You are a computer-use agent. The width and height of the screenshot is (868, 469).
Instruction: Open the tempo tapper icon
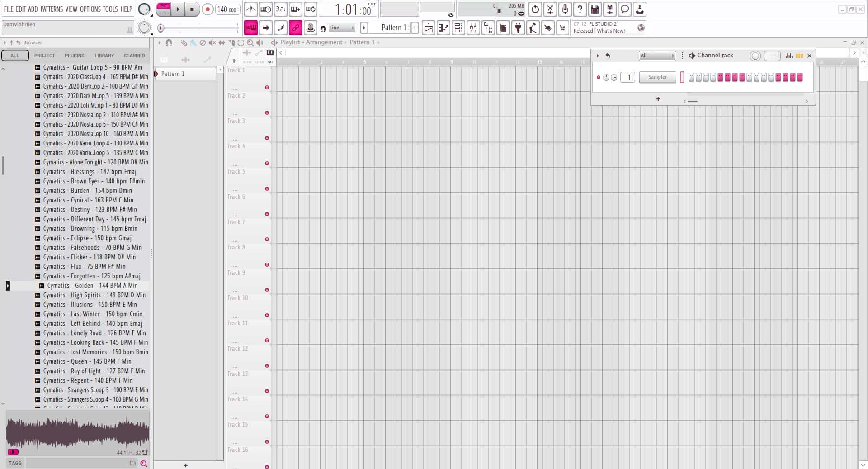533,28
